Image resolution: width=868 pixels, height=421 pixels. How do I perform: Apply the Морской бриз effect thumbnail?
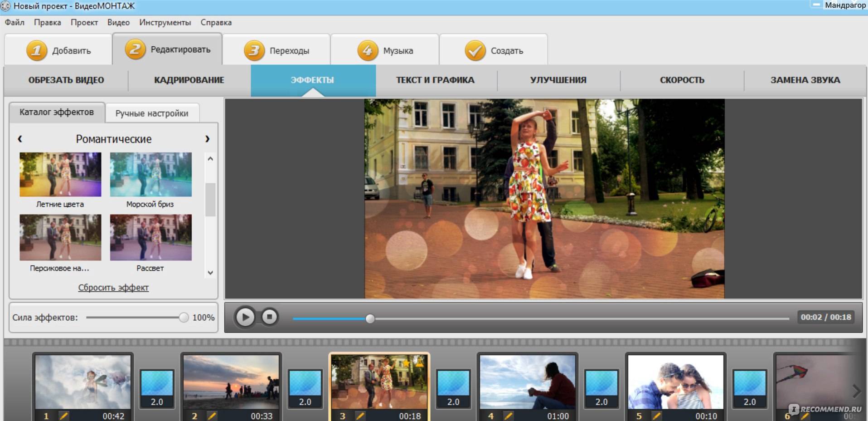pos(150,175)
